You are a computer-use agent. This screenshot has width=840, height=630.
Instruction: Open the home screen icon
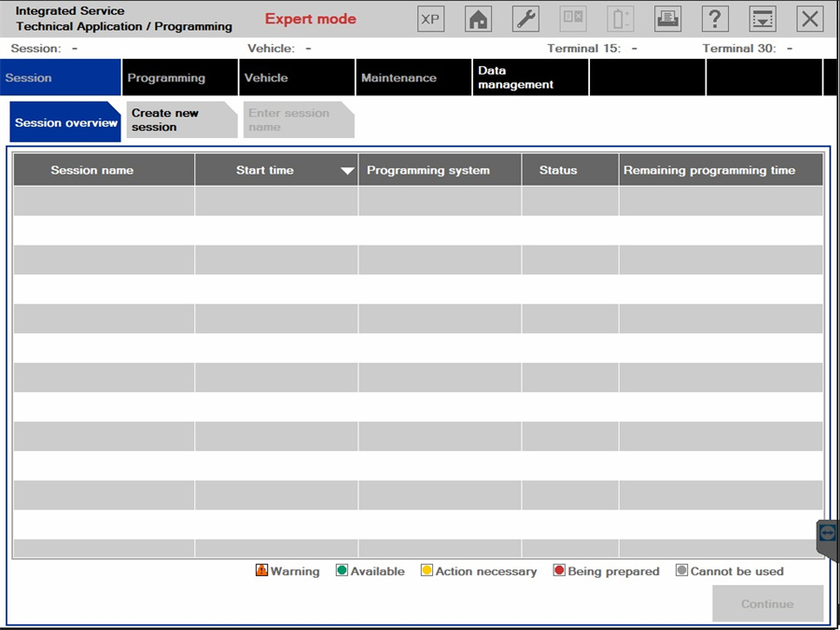(478, 18)
